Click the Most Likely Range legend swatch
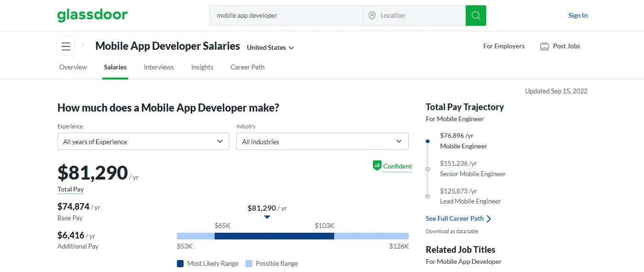 pyautogui.click(x=180, y=263)
